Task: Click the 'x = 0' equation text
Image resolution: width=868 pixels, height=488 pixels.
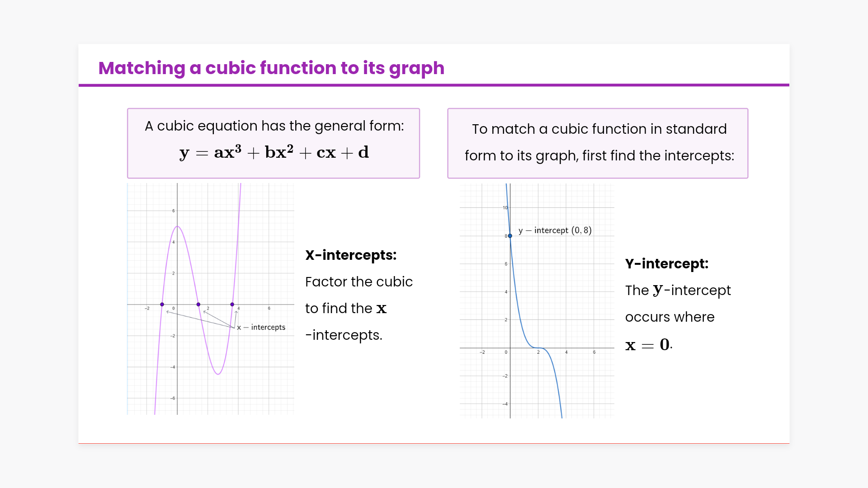Action: (647, 345)
